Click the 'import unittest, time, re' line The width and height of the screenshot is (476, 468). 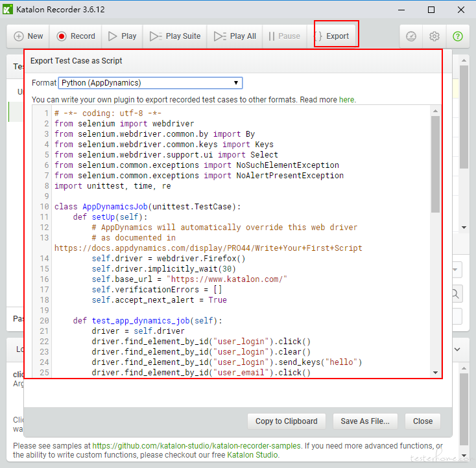click(x=113, y=186)
